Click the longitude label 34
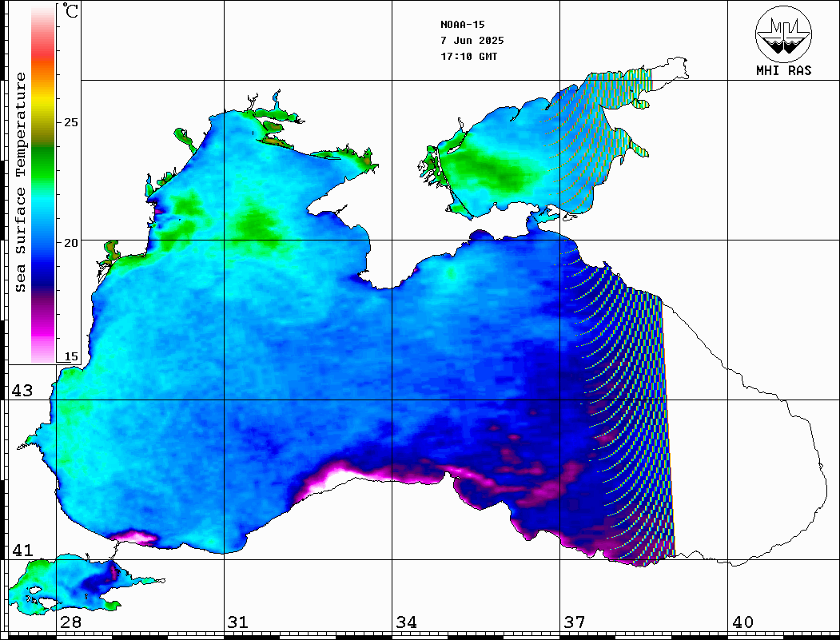 pyautogui.click(x=406, y=622)
